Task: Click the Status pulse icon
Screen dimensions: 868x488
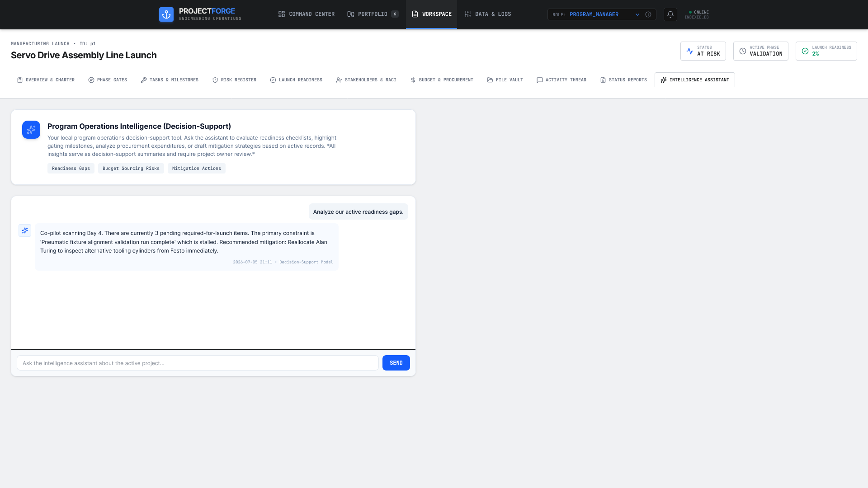Action: coord(690,51)
